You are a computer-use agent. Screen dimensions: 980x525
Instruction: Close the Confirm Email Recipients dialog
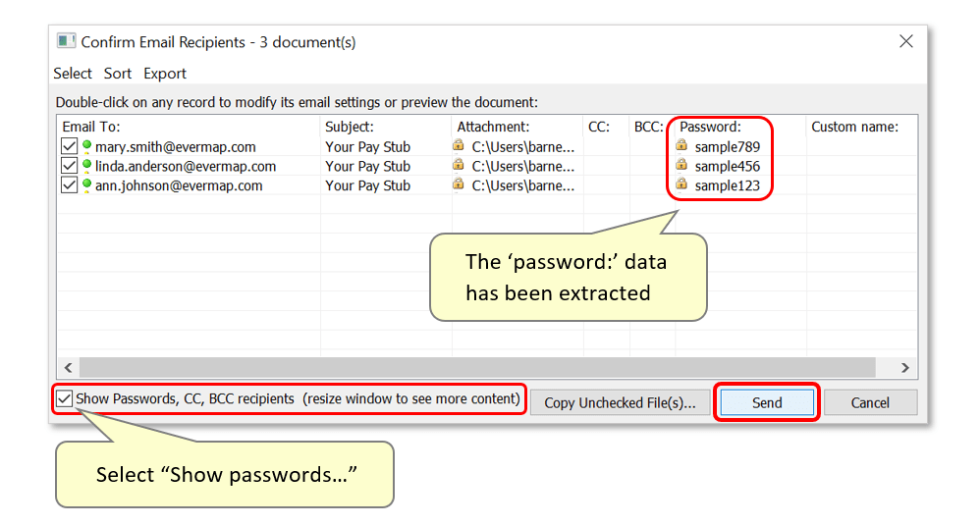906,42
